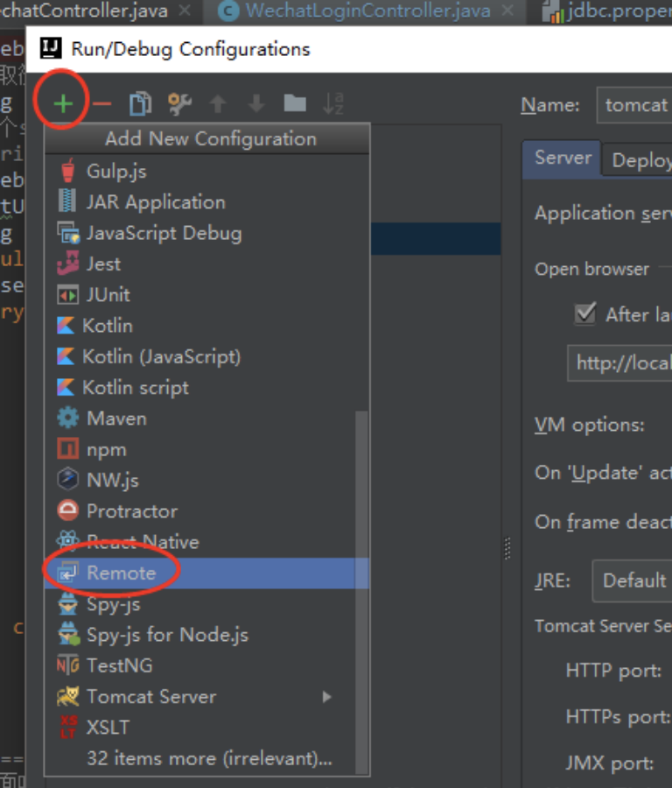Click the Create folder icon
This screenshot has width=672, height=788.
point(295,103)
